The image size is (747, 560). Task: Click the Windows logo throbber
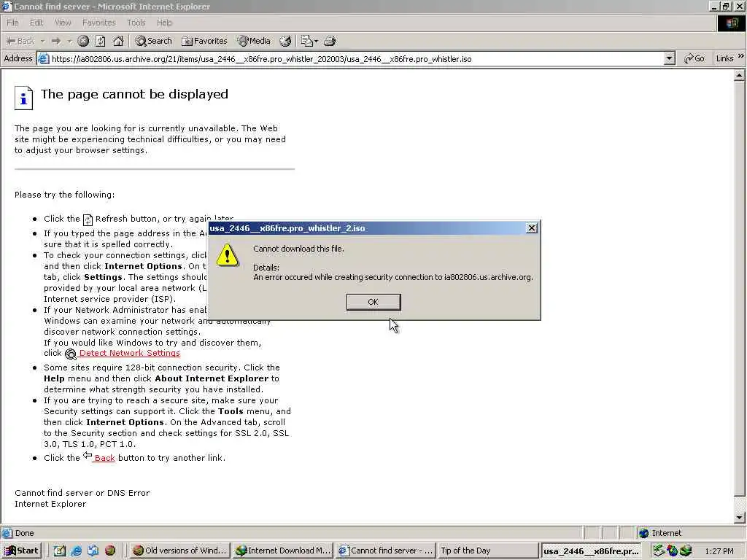[x=731, y=23]
